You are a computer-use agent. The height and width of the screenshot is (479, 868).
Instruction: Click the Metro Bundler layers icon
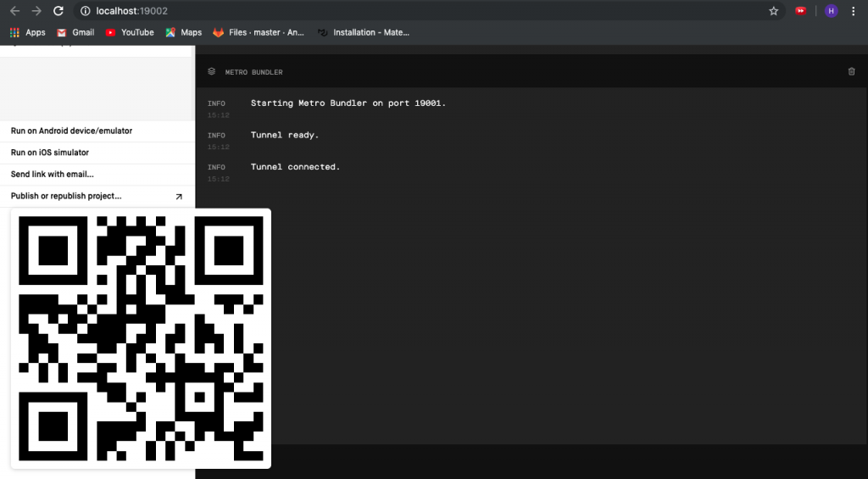point(211,71)
